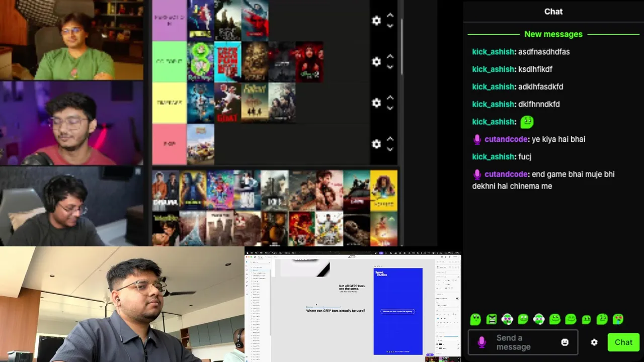Click the purple microphone icon in message box
The height and width of the screenshot is (362, 644).
481,342
